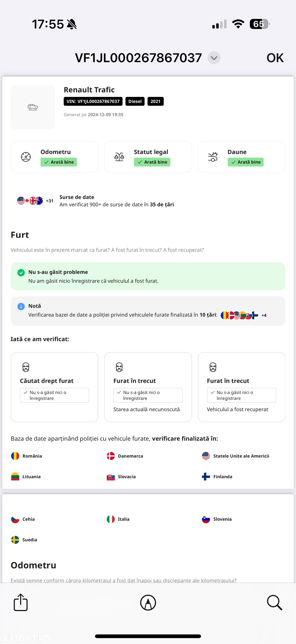Select the Diesel fuel tag
This screenshot has width=296, height=644.
click(x=135, y=101)
